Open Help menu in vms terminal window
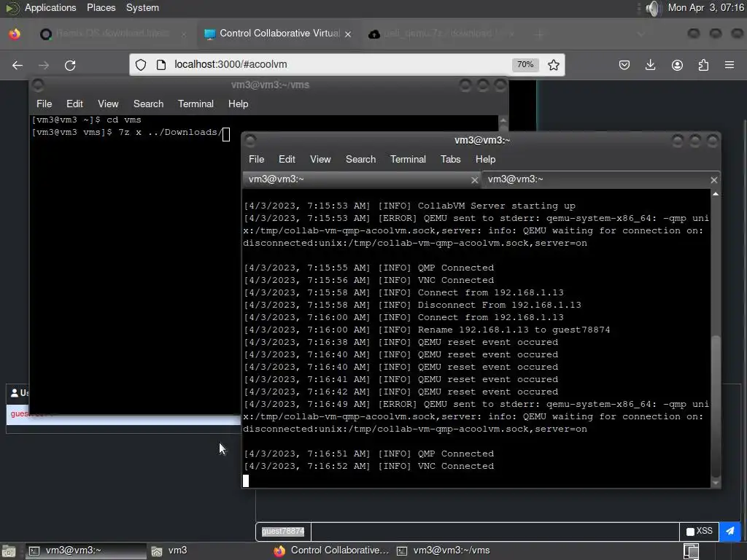This screenshot has height=560, width=747. pos(239,104)
